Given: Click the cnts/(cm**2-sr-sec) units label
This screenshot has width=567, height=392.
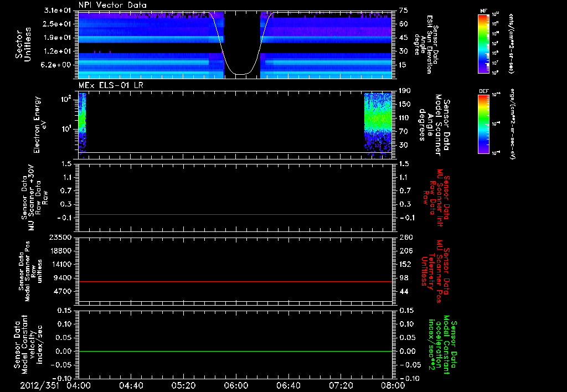Looking at the screenshot, I should (x=512, y=43).
